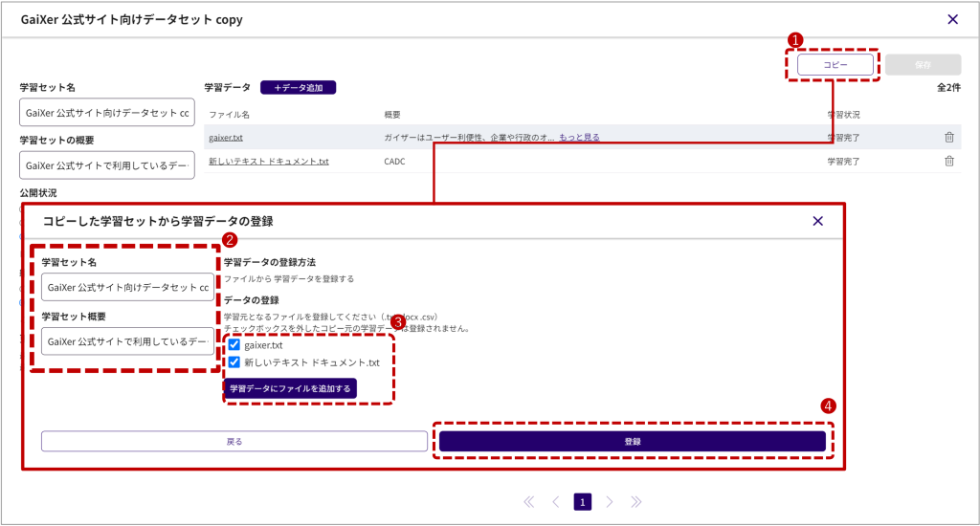Click trash icon for 新しいテキスト ドキュメント.txt row
The height and width of the screenshot is (526, 980).
pyautogui.click(x=949, y=162)
